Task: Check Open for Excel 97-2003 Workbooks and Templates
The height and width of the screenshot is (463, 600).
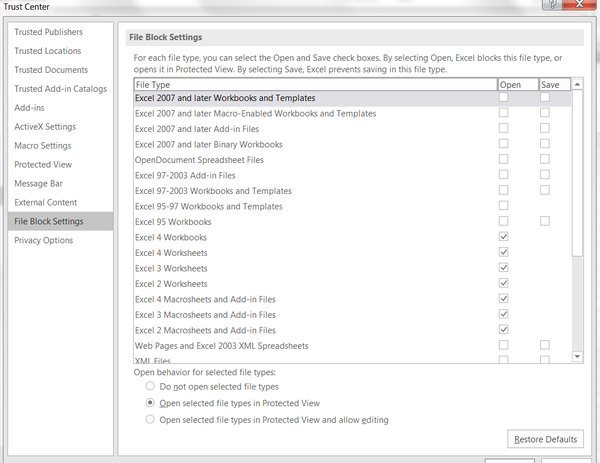Action: tap(504, 190)
